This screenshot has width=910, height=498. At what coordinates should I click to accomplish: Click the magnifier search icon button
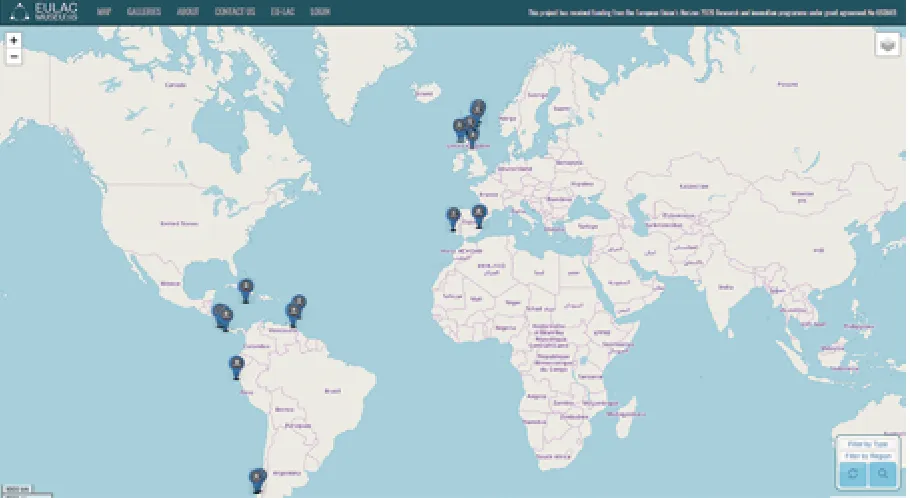point(883,474)
